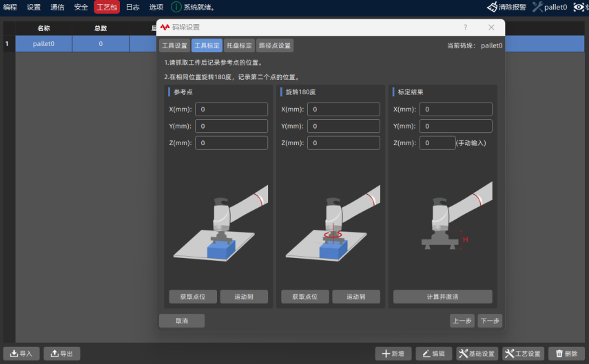
Task: Click the tool height H illustration
Action: 457,217
